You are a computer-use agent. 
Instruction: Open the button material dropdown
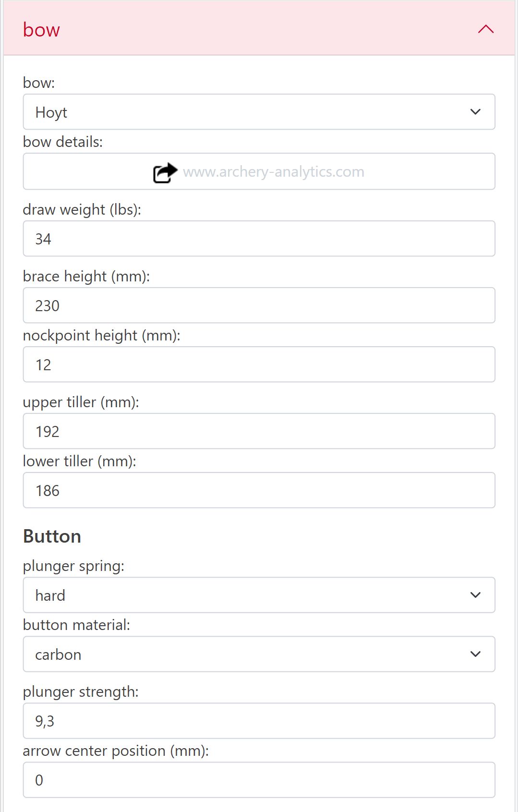tap(259, 654)
